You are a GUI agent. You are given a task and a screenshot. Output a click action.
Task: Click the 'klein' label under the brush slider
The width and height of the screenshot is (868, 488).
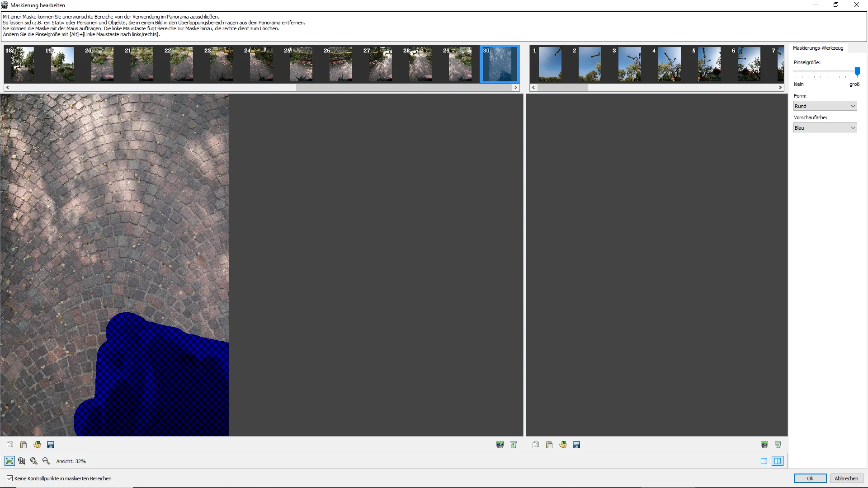coord(799,84)
